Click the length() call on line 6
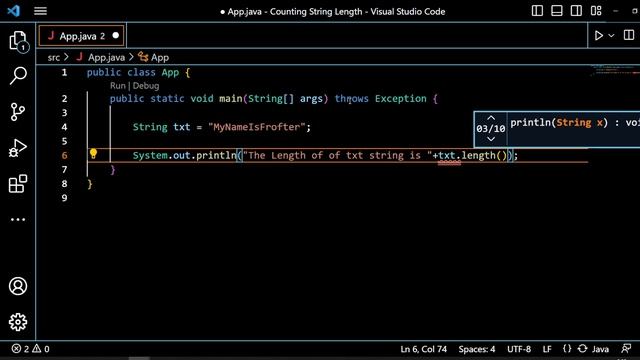640x360 pixels. coord(484,156)
